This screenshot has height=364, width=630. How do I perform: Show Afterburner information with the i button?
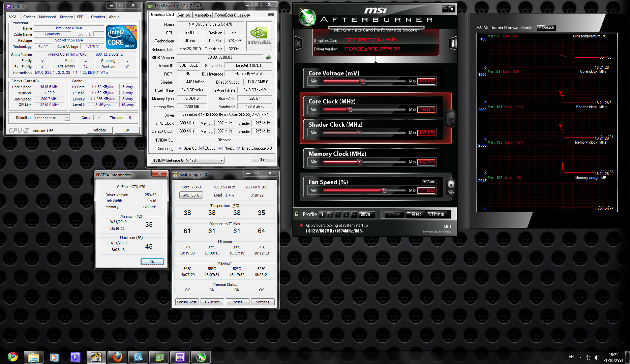pyautogui.click(x=453, y=43)
